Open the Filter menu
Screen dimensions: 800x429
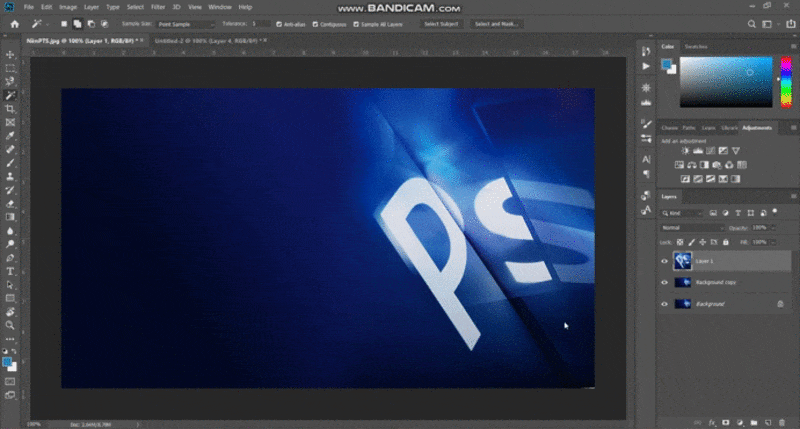(x=158, y=7)
